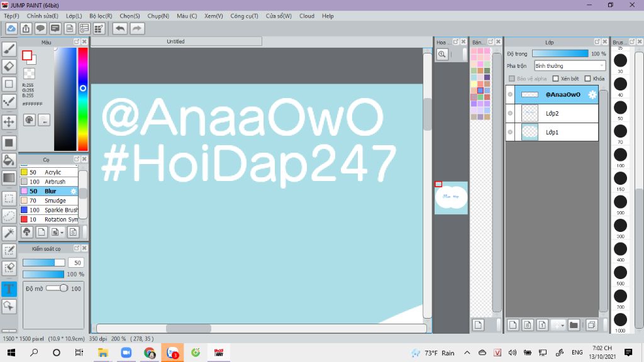644x362 pixels.
Task: Open Windows Start menu
Action: 11,353
